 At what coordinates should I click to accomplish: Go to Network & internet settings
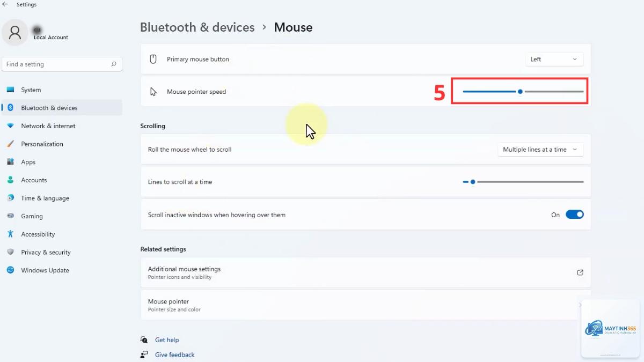62,126
